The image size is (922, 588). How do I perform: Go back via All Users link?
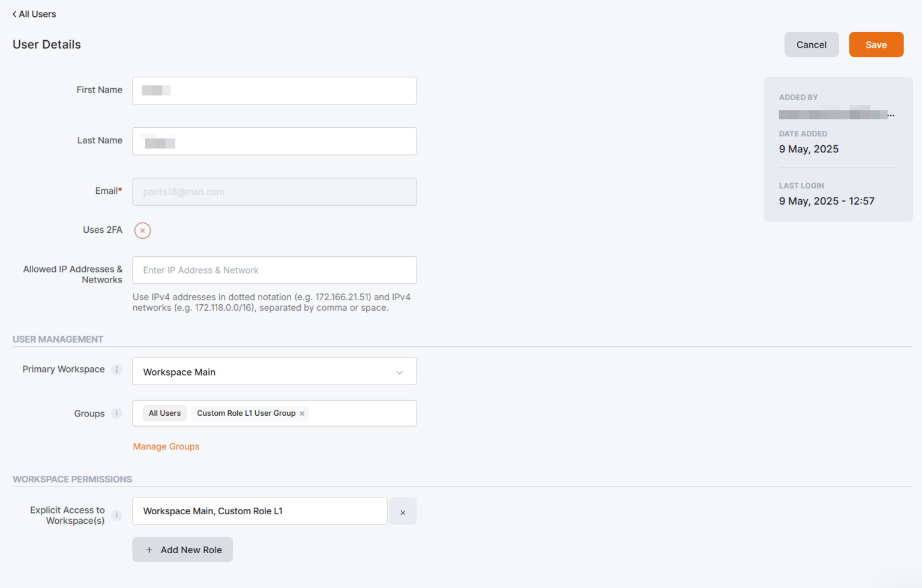tap(34, 14)
